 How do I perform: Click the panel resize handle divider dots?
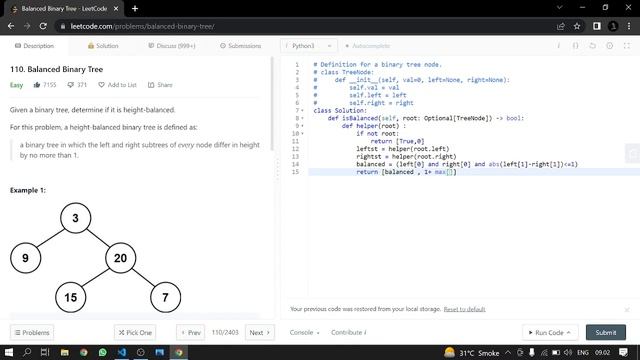[x=278, y=168]
